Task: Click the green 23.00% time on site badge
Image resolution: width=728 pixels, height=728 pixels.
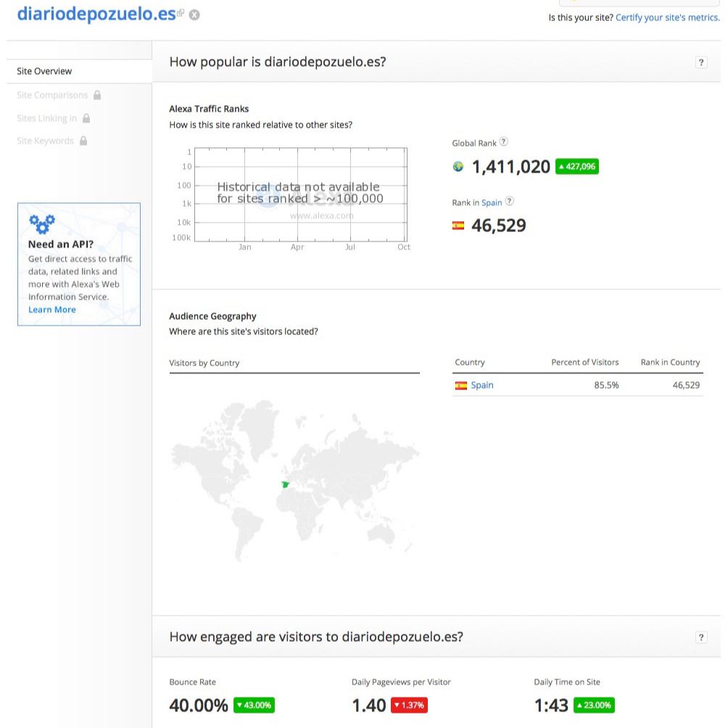Action: (x=594, y=705)
